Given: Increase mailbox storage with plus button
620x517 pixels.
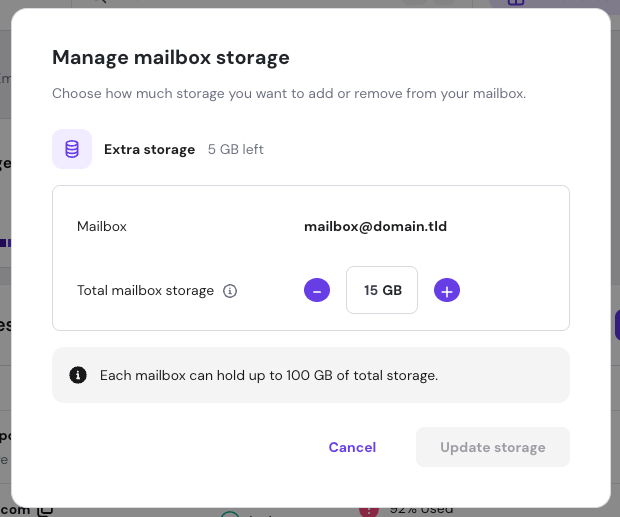Looking at the screenshot, I should [x=447, y=290].
